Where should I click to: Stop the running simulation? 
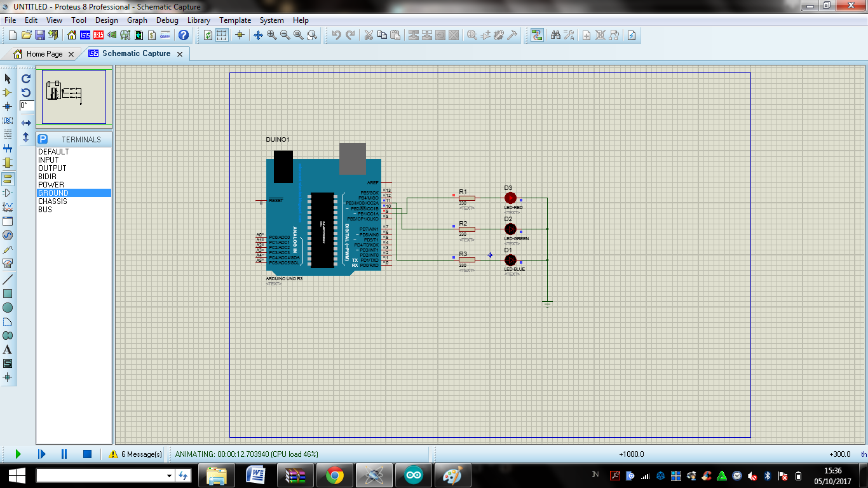86,454
